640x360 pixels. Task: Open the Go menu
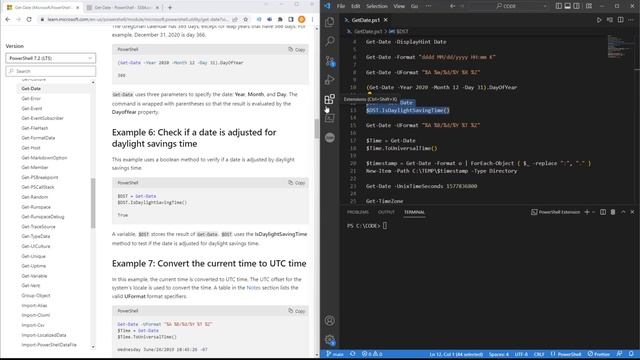[414, 6]
